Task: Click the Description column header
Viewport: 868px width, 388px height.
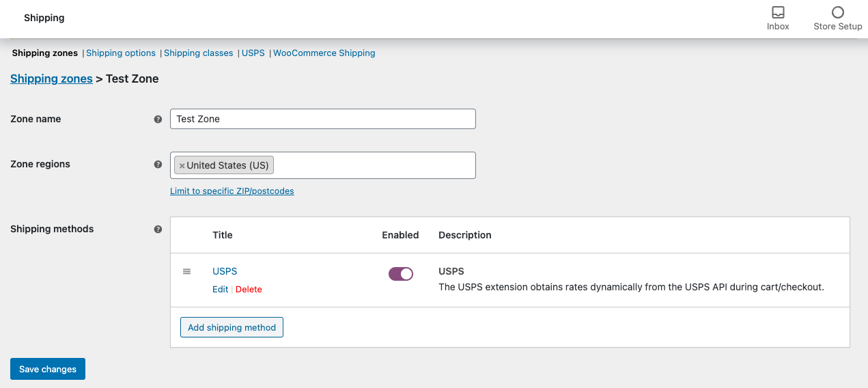Action: coord(465,235)
